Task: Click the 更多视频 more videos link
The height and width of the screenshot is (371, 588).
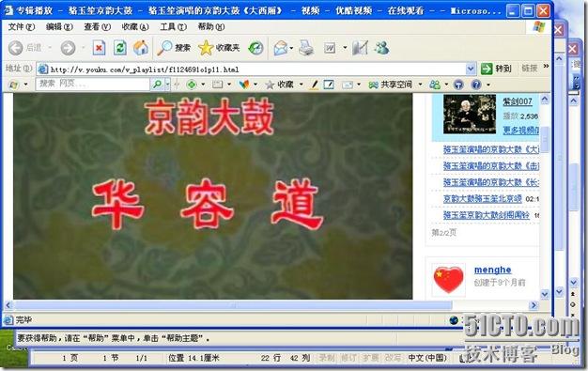Action: tap(521, 131)
